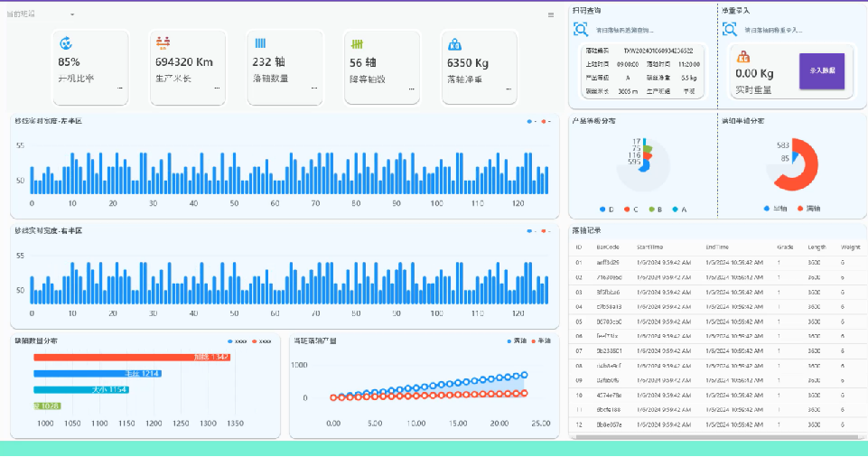The height and width of the screenshot is (457, 868).
Task: Click the red bar labeled 1342
Action: 132,358
